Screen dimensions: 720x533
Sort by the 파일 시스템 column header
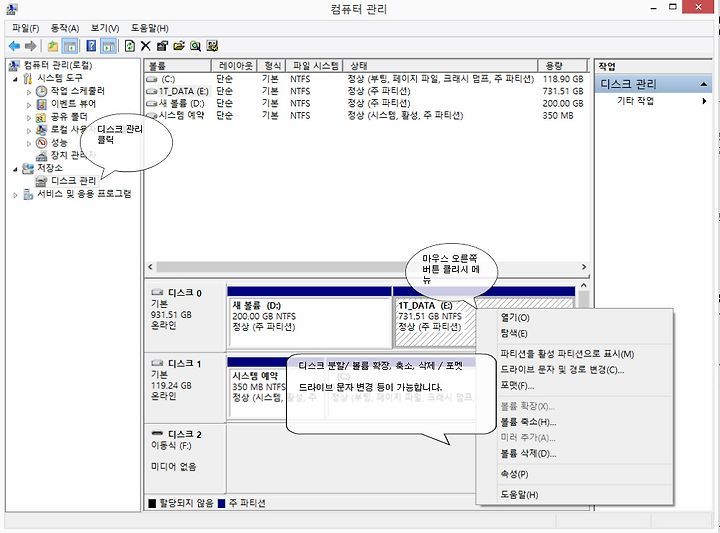click(x=315, y=66)
